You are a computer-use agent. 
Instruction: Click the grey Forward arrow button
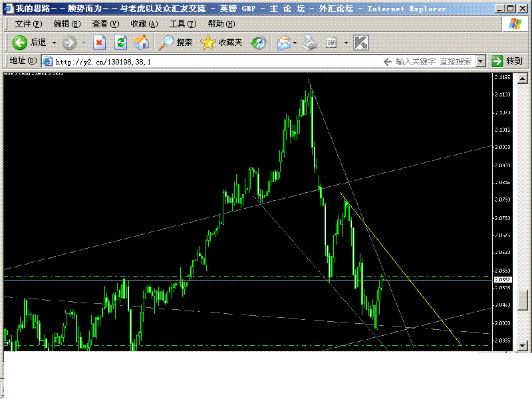(x=69, y=43)
